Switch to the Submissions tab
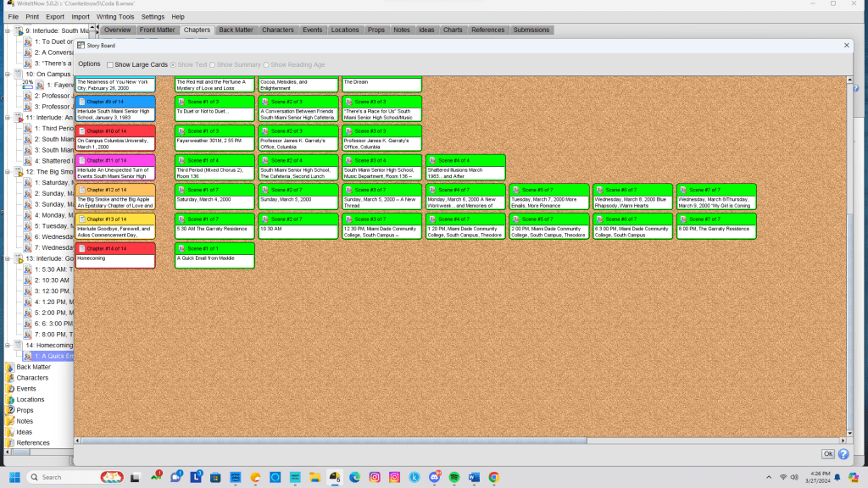The width and height of the screenshot is (868, 488). pos(531,30)
